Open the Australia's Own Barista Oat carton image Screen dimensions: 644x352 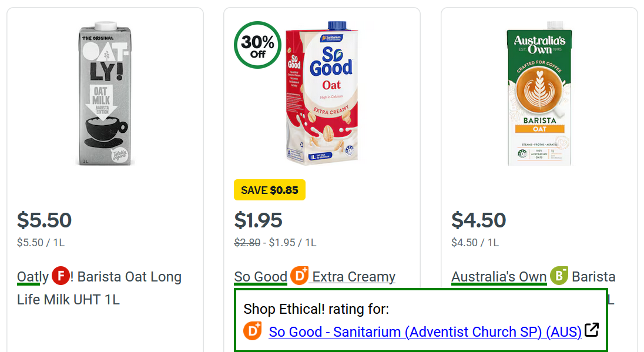coord(539,97)
